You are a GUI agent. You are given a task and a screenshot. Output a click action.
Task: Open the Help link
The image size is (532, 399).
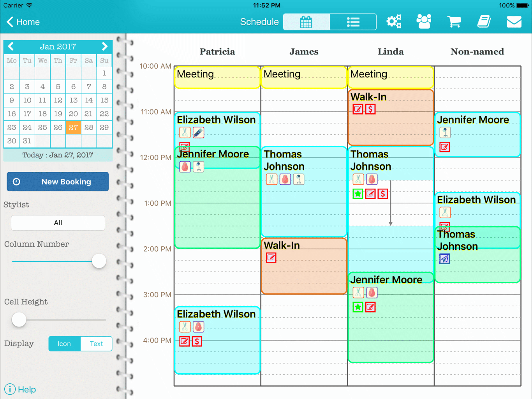[20, 389]
